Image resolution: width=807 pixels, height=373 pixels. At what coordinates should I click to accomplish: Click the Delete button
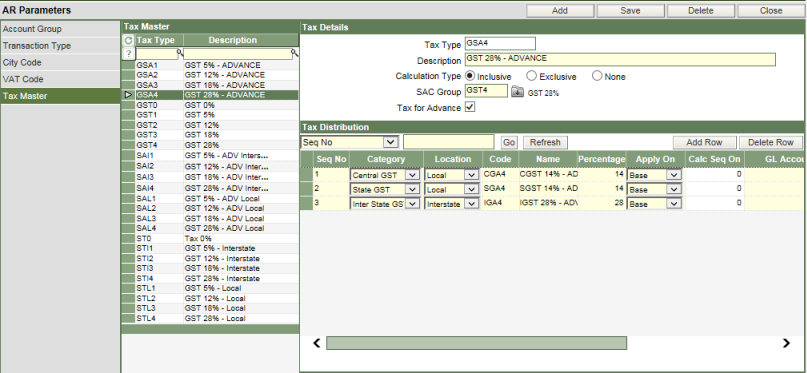coord(701,10)
